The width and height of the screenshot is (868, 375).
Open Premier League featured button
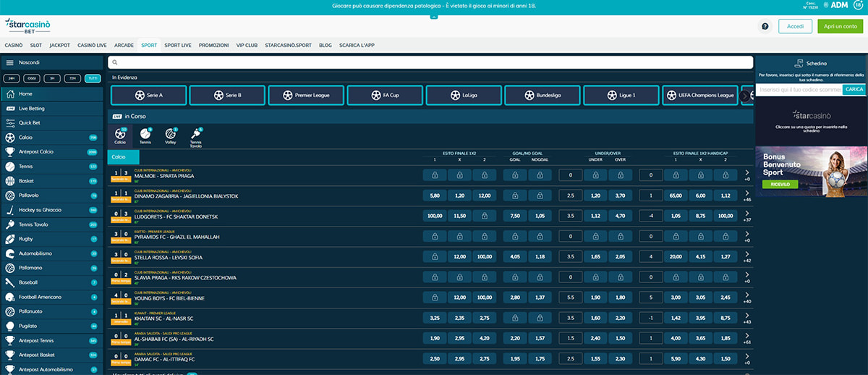pyautogui.click(x=307, y=95)
